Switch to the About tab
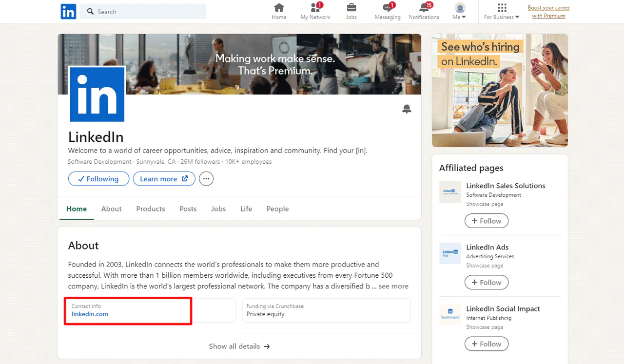Screen dimensions: 624x364 click(x=111, y=209)
